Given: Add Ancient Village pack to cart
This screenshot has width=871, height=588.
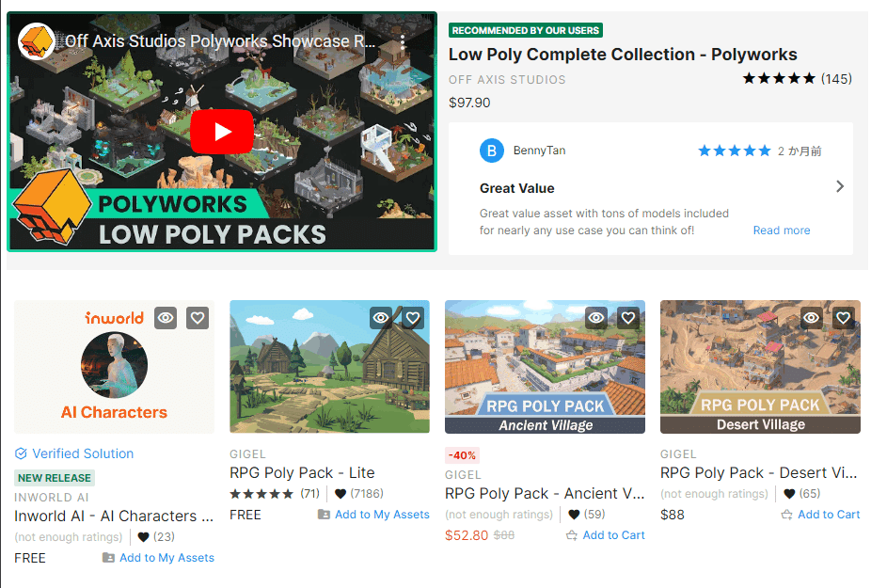Looking at the screenshot, I should point(606,535).
